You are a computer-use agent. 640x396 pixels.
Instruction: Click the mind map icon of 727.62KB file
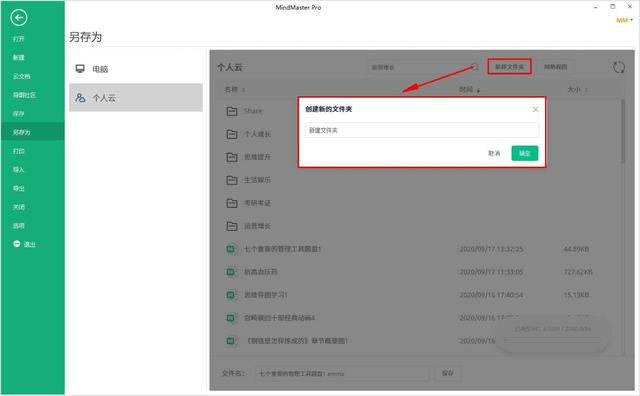click(x=232, y=272)
